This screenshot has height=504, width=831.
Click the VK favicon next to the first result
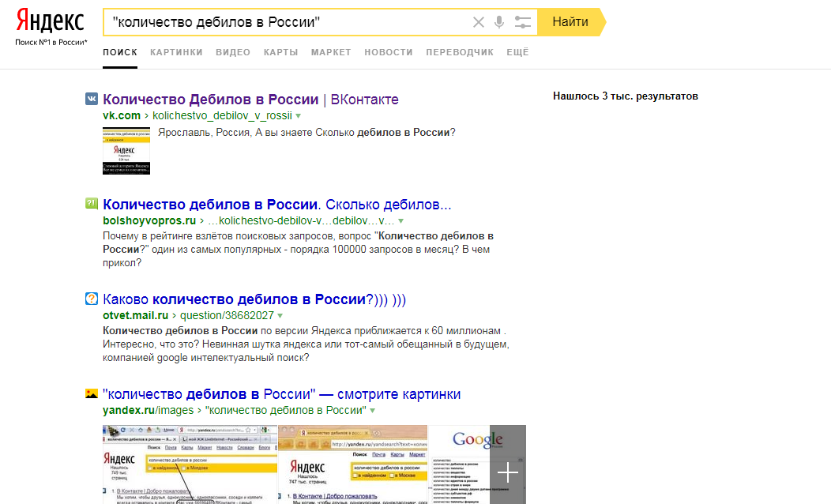point(92,99)
